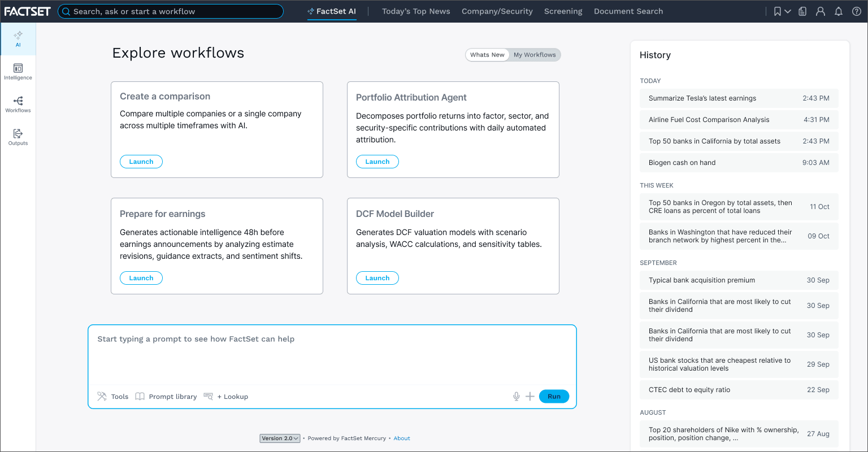This screenshot has width=868, height=452.
Task: Open US bank stocks cheapest valuation history
Action: tap(739, 364)
